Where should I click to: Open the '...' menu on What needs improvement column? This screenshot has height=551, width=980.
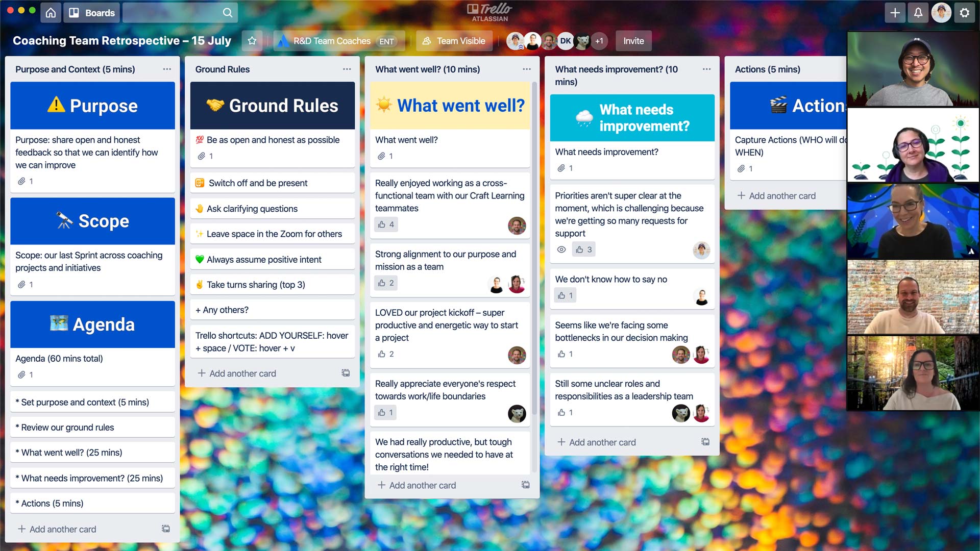(705, 69)
